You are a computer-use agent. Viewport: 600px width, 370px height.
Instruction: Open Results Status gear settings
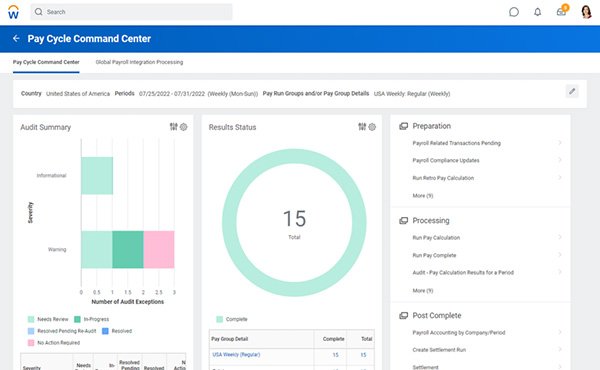[372, 127]
